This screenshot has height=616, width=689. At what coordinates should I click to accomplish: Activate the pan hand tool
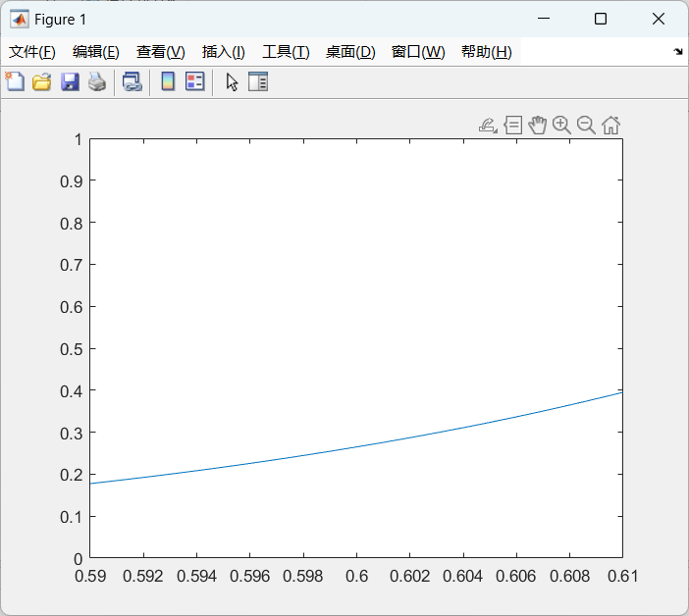click(538, 126)
